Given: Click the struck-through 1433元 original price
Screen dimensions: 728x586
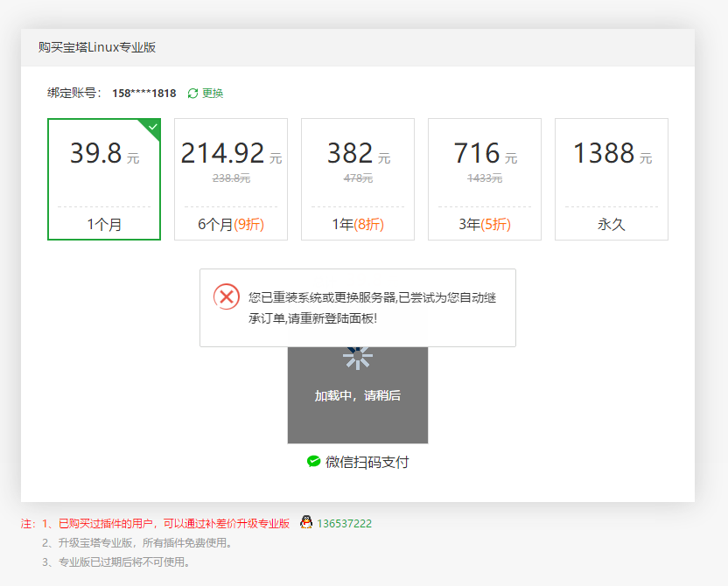Looking at the screenshot, I should click(485, 178).
